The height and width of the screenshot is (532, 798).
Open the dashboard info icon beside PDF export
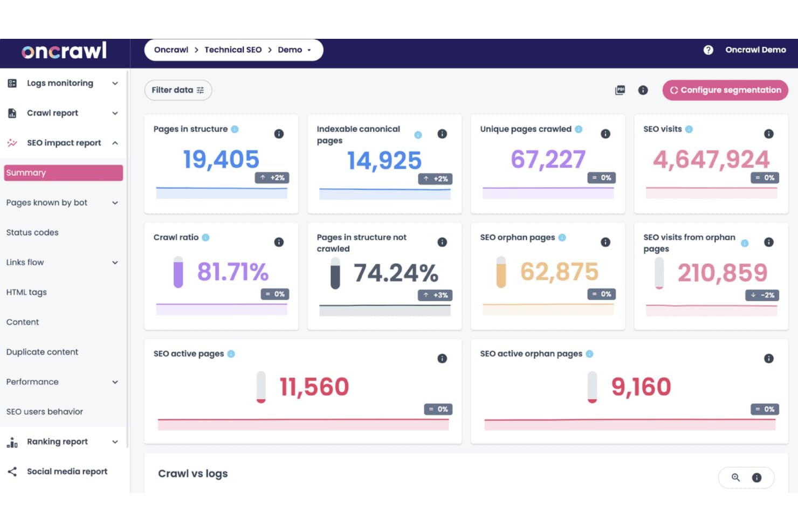(x=643, y=90)
